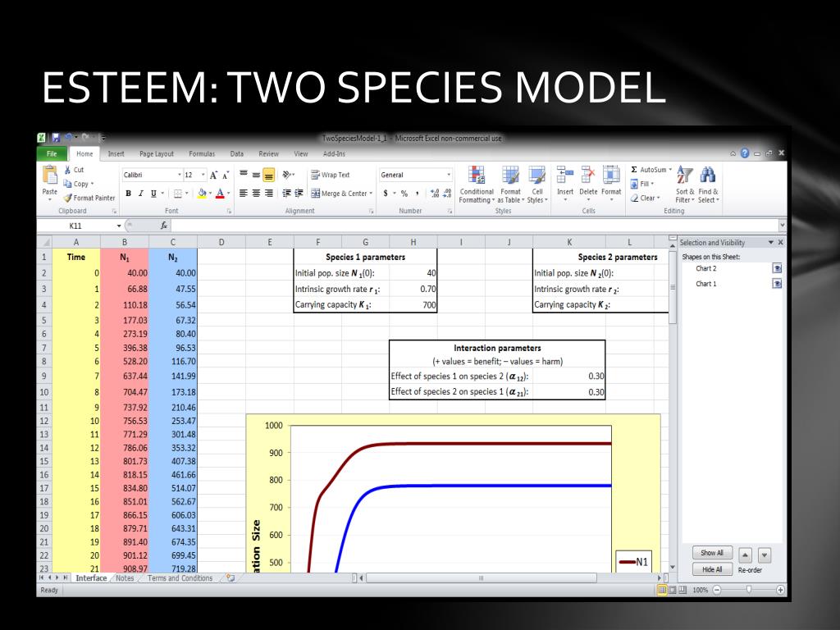Click the Name Box showing K11
The width and height of the screenshot is (840, 630).
point(76,226)
